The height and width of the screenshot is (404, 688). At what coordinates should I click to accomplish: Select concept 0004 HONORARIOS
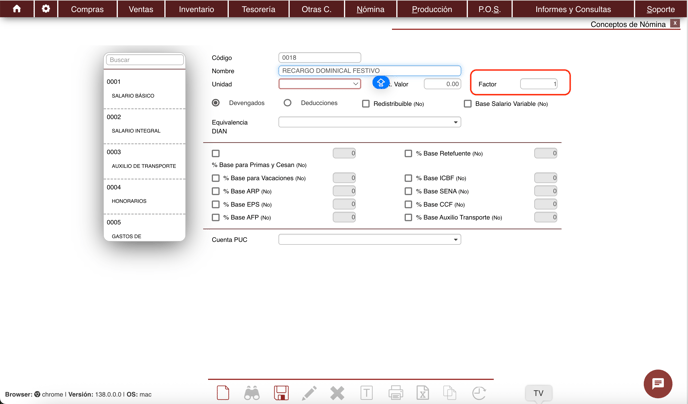point(144,194)
